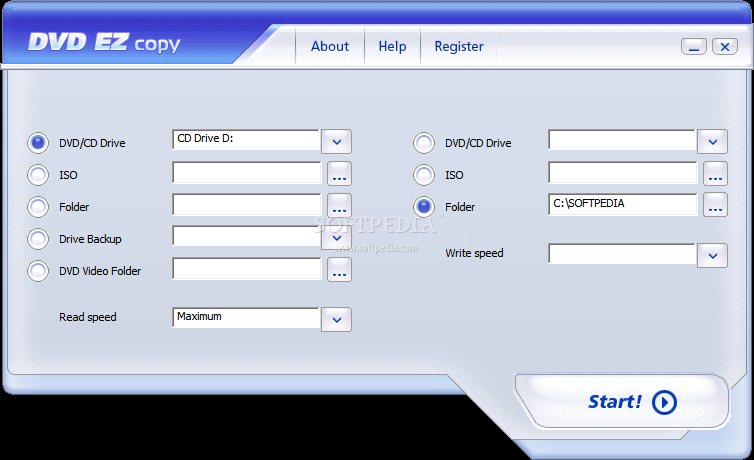Viewport: 754px width, 460px height.
Task: Open the About menu
Action: 330,46
